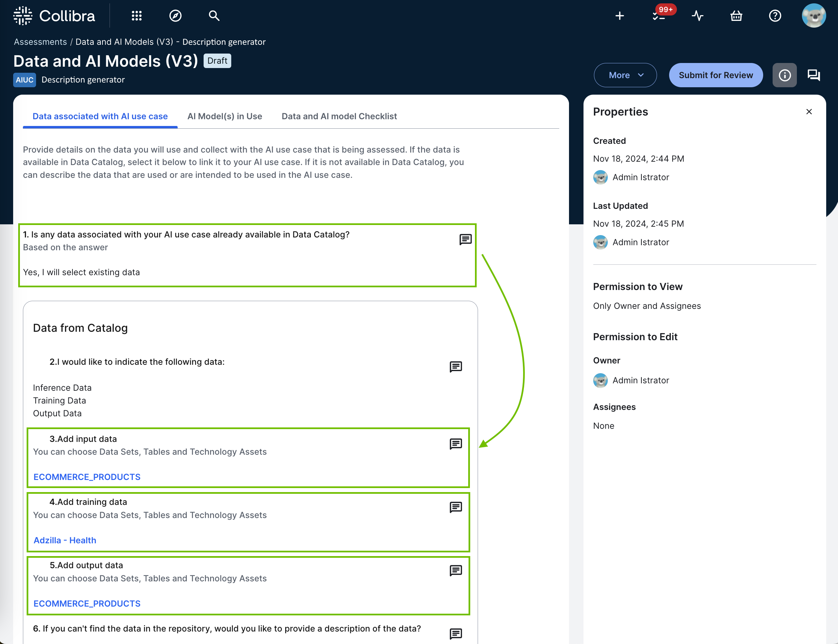The image size is (838, 644).
Task: Click Assessments breadcrumb link
Action: (x=40, y=42)
